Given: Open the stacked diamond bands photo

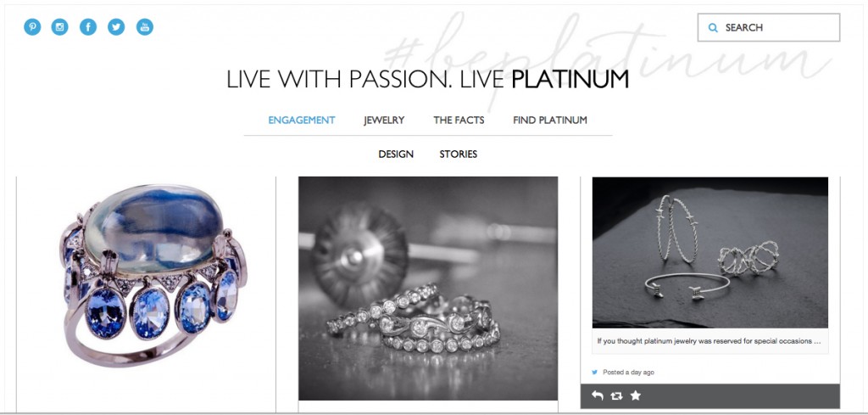Looking at the screenshot, I should [x=428, y=288].
